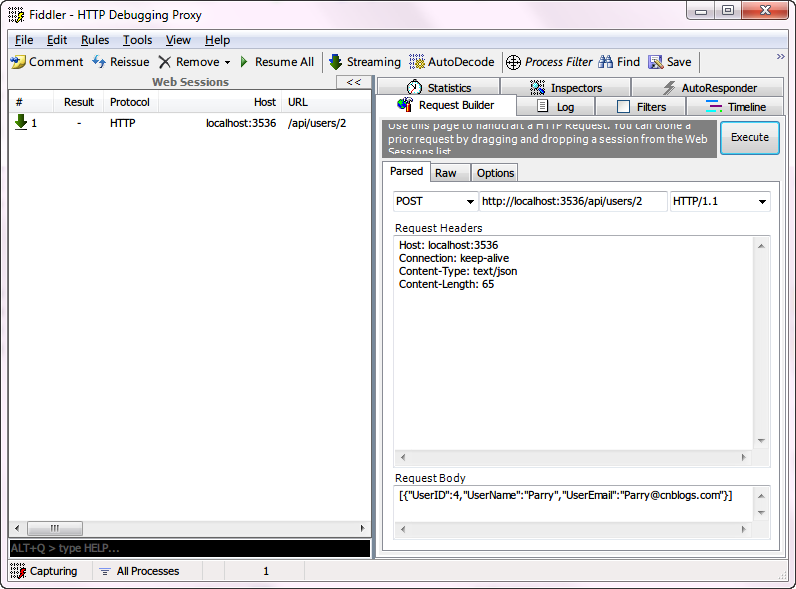
Task: Open the HTTP/1.1 version dropdown
Action: (x=762, y=202)
